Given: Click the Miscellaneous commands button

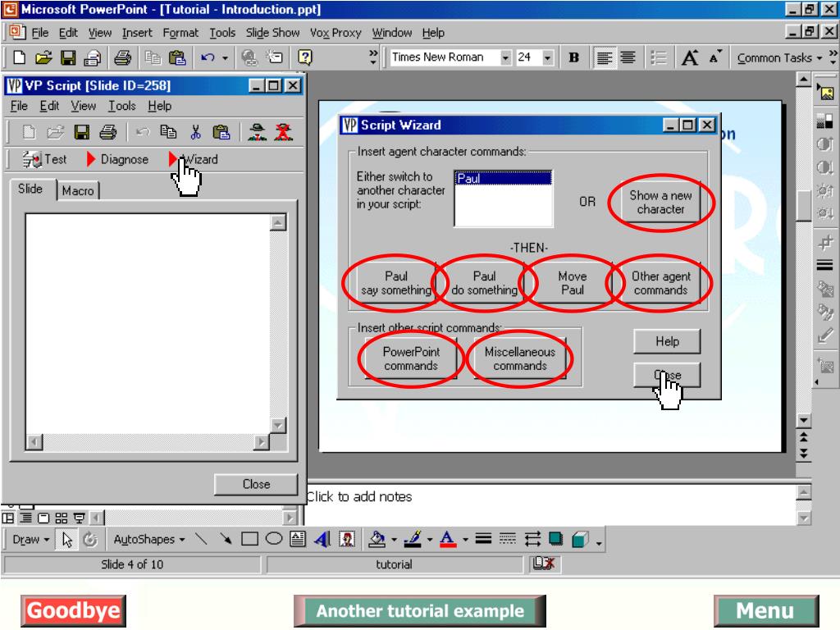Looking at the screenshot, I should tap(519, 359).
